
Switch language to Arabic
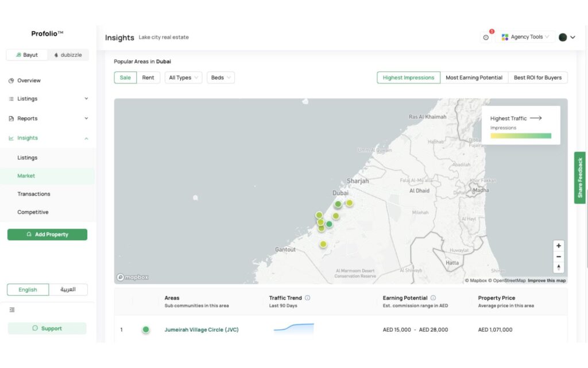pos(68,290)
